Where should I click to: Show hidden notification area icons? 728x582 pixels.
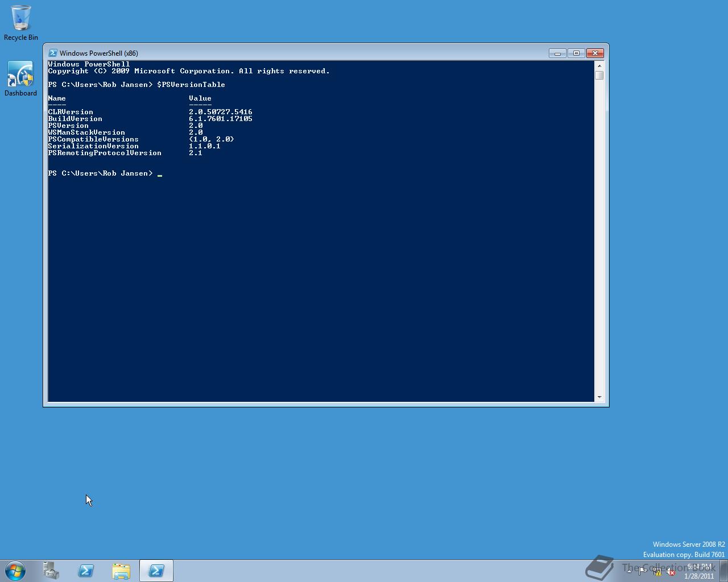click(x=629, y=571)
